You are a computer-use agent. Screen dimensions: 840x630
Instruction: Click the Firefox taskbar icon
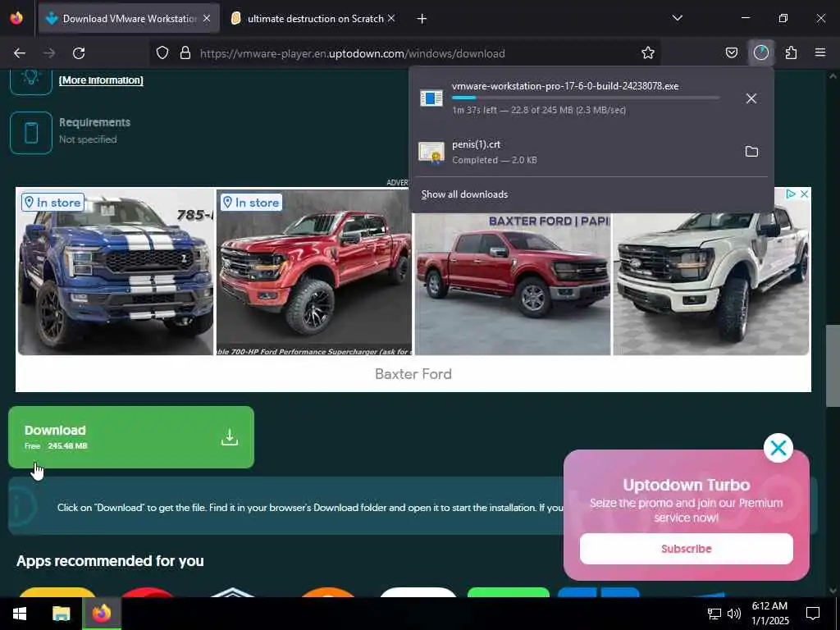102,614
